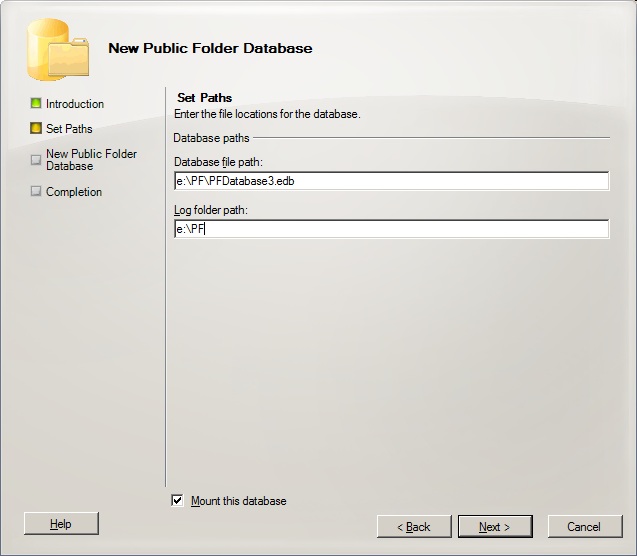The image size is (637, 556).
Task: Click the Database file path field
Action: pyautogui.click(x=391, y=181)
